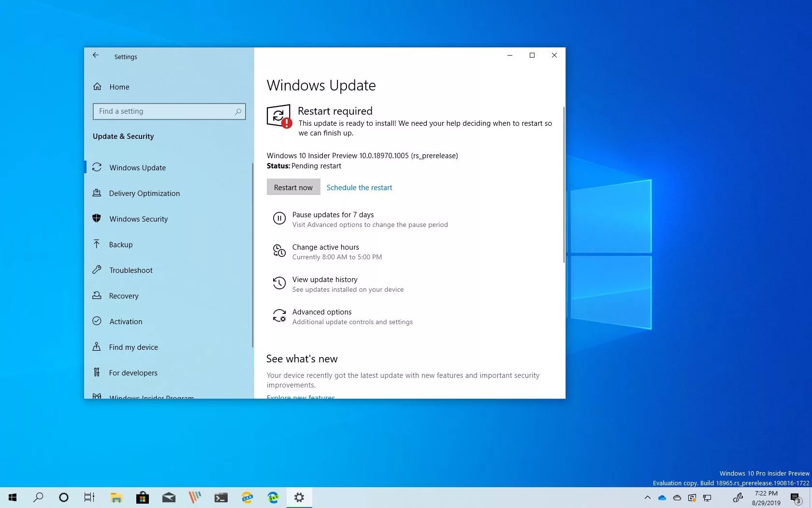Viewport: 812px width, 508px height.
Task: Open the network tray icon
Action: tap(707, 497)
